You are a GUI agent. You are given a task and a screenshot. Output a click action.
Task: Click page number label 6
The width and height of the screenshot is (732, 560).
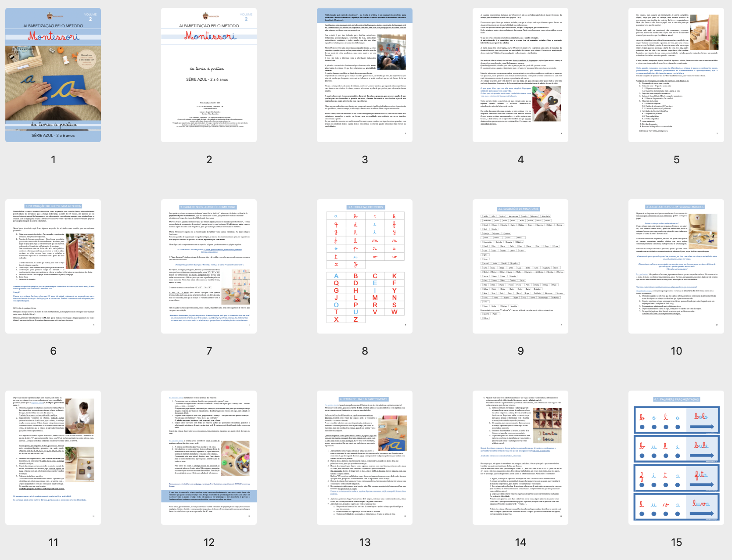point(53,351)
